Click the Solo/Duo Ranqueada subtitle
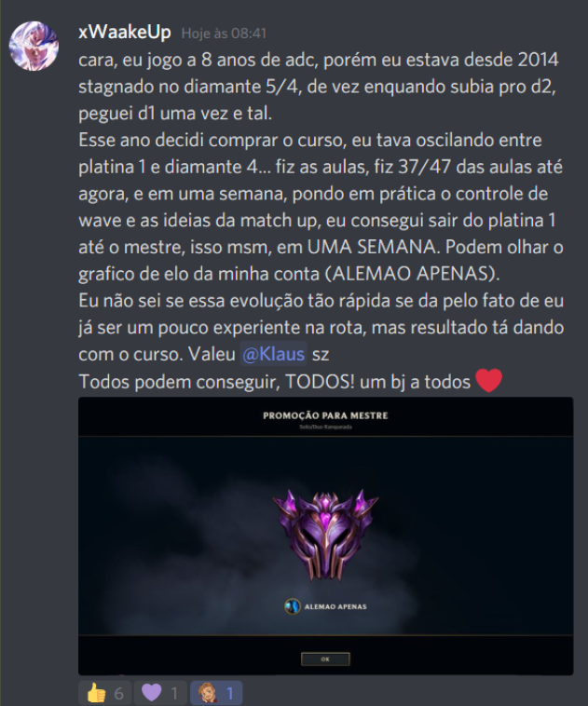 [325, 427]
